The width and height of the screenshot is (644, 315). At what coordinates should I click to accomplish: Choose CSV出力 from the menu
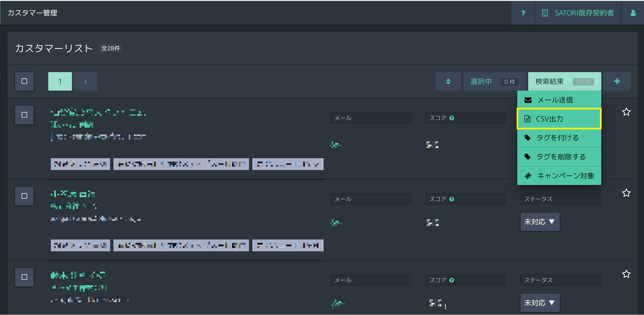coord(559,119)
